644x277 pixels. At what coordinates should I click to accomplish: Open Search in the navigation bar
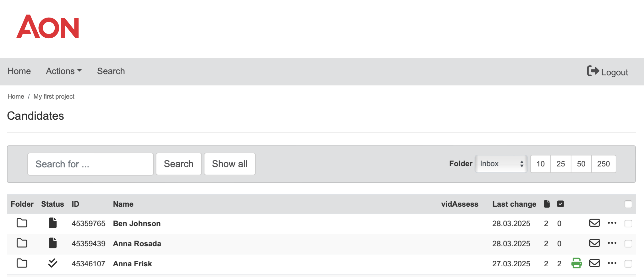(111, 71)
